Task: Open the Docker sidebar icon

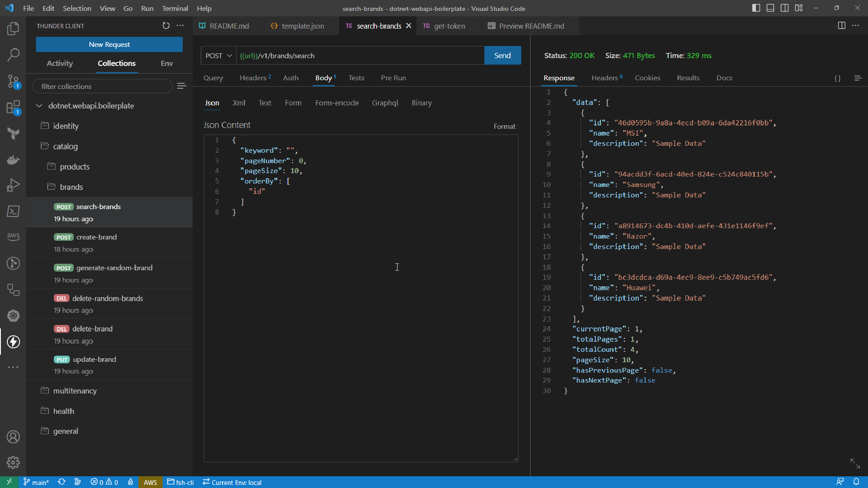Action: point(13,160)
